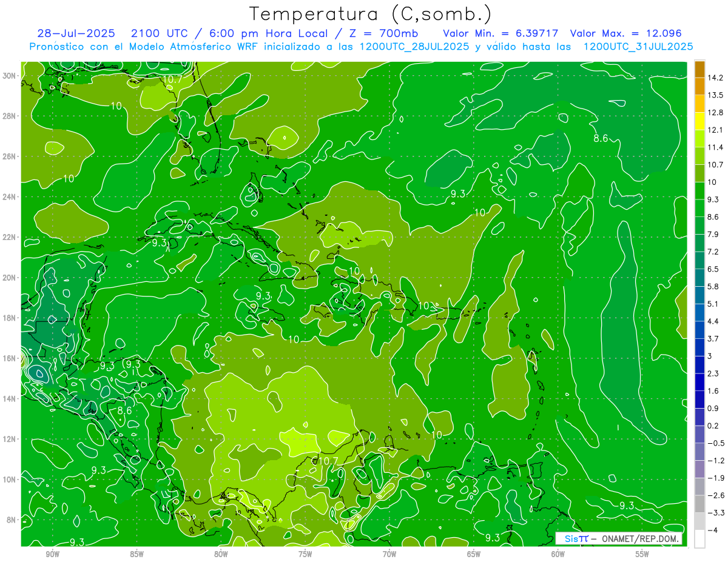The image size is (728, 562).
Task: Click the 'Valor Min. = 6.39717' text
Action: pyautogui.click(x=500, y=33)
